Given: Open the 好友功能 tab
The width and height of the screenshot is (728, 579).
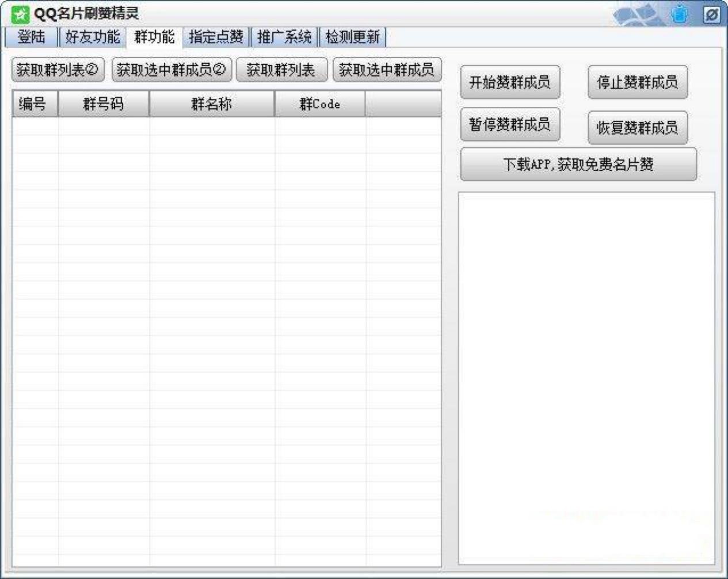Looking at the screenshot, I should coord(92,37).
